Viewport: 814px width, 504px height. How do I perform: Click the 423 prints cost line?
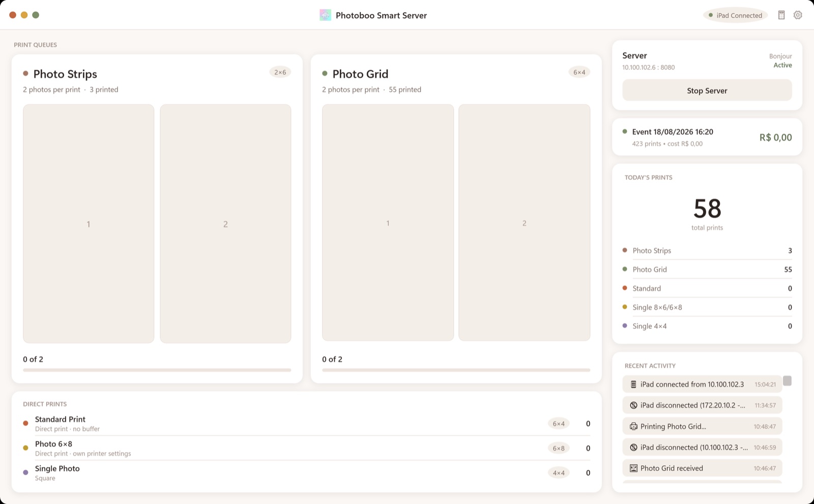667,144
